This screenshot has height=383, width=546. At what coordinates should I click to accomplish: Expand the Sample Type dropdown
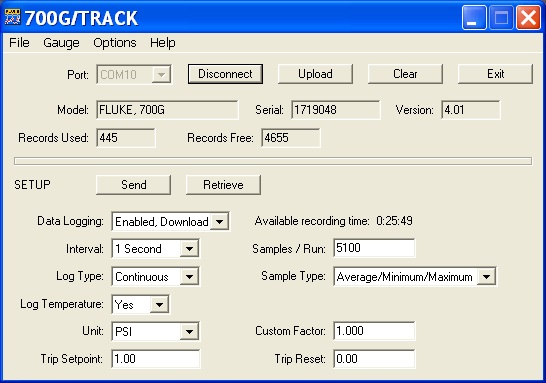coord(486,277)
